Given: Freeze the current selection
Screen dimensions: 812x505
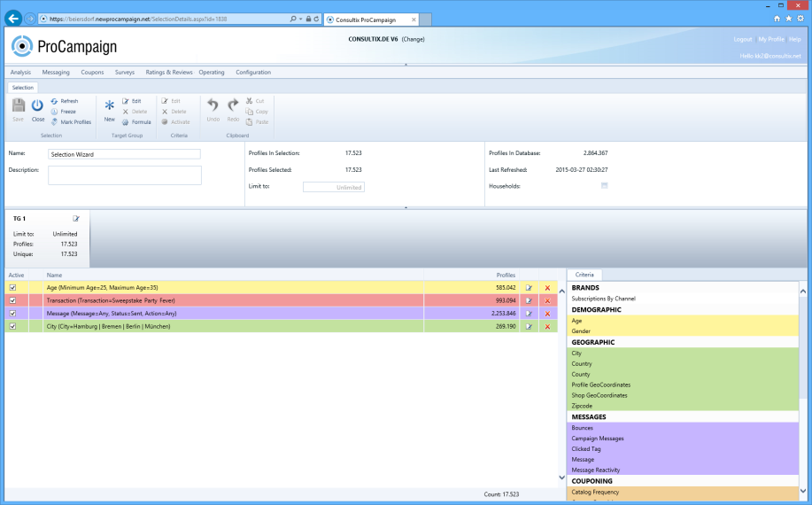Looking at the screenshot, I should tap(63, 112).
